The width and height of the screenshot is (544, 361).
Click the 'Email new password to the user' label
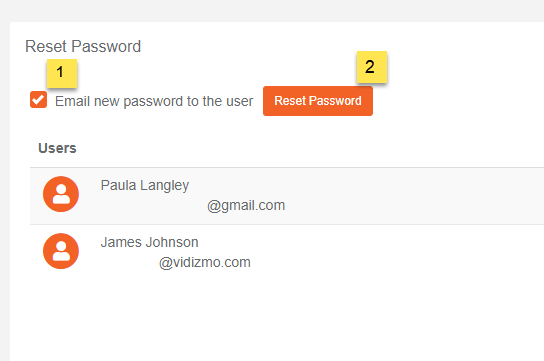tap(154, 101)
